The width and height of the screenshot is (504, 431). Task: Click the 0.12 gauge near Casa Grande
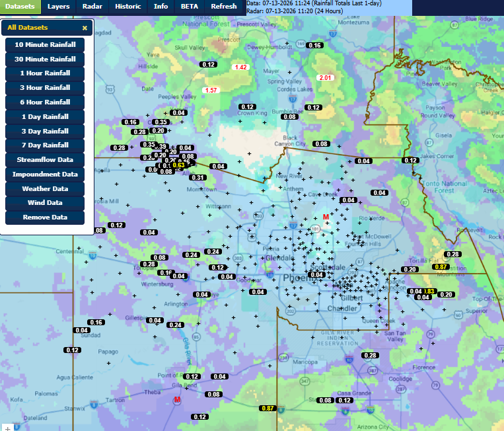pos(345,401)
